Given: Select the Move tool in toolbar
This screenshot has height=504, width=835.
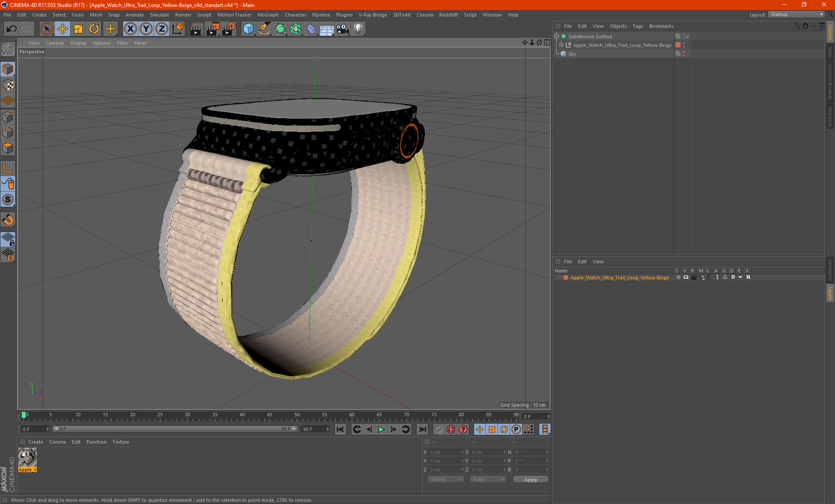Looking at the screenshot, I should (63, 29).
